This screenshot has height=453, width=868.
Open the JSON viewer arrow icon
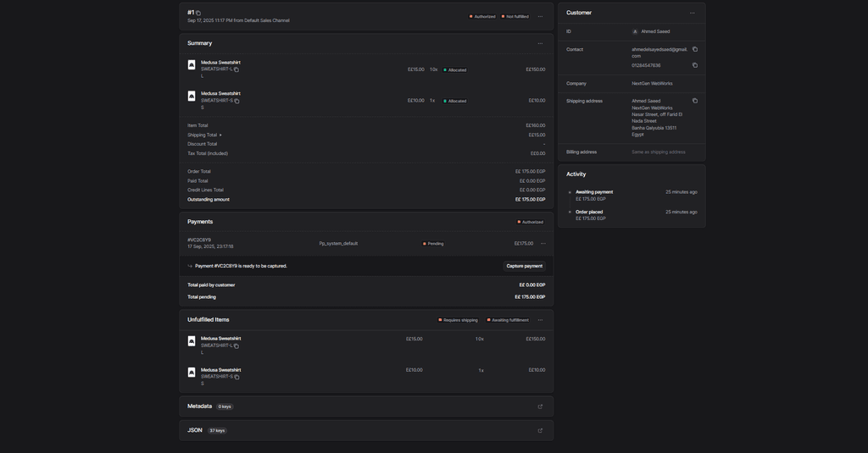click(x=540, y=430)
